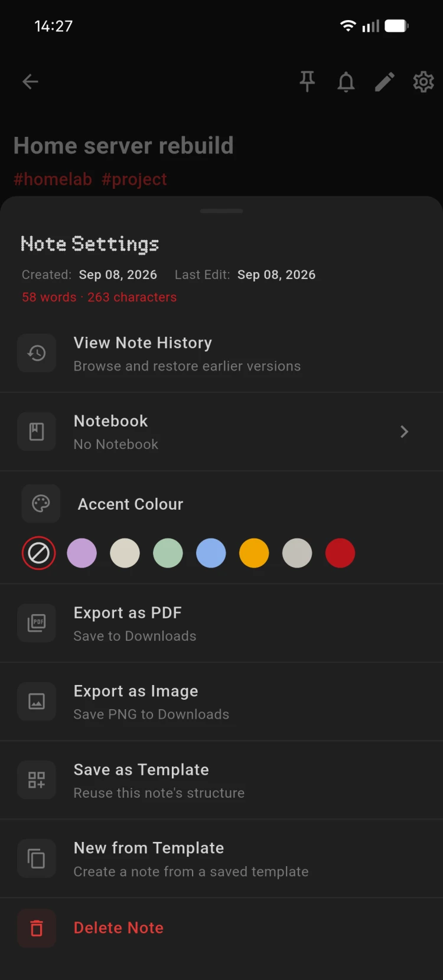Pick the red accent swatch
Image resolution: width=443 pixels, height=980 pixels.
(x=340, y=553)
